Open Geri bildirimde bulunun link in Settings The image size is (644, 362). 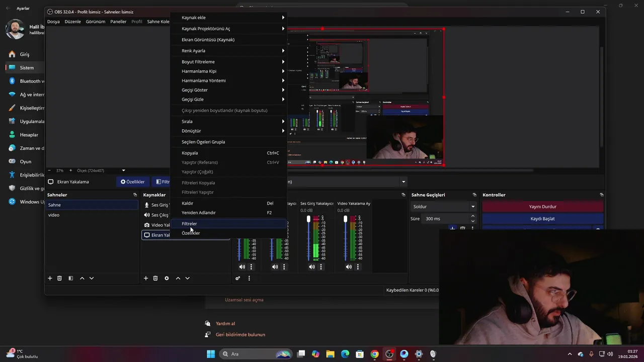coord(240,335)
